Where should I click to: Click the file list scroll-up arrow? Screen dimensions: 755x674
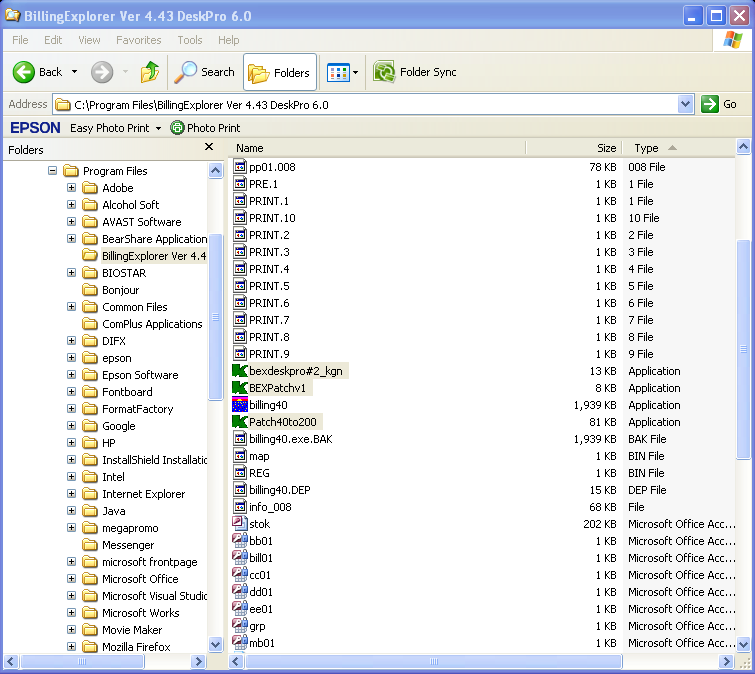click(x=743, y=146)
